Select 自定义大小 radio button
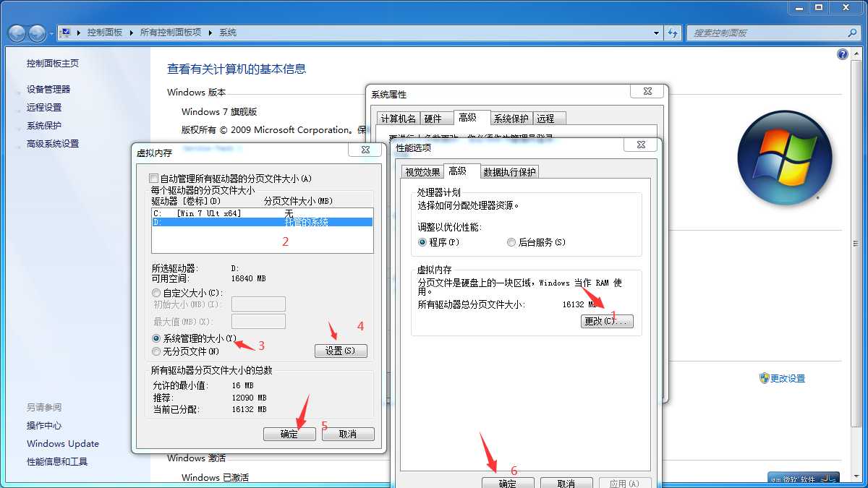 coord(156,293)
